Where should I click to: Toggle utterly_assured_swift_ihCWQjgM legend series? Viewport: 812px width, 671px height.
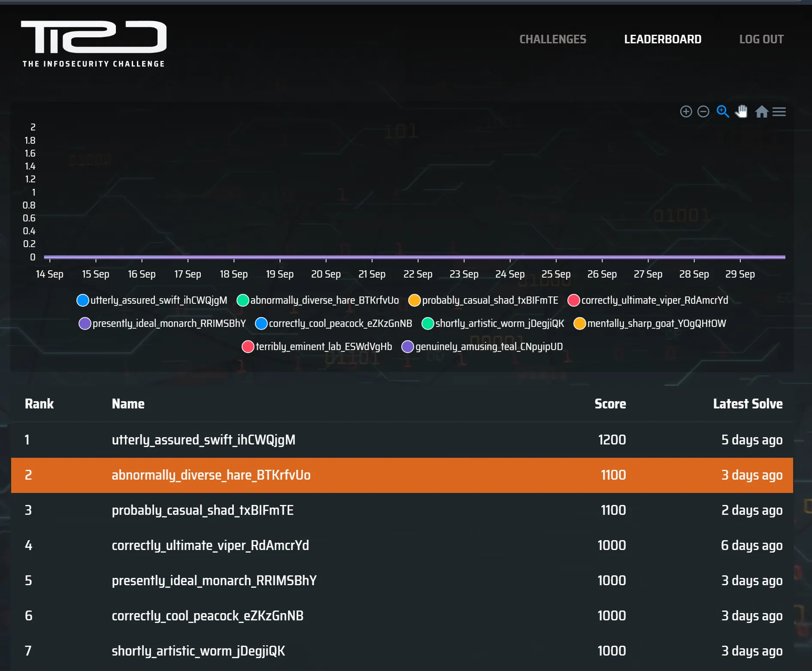[152, 300]
